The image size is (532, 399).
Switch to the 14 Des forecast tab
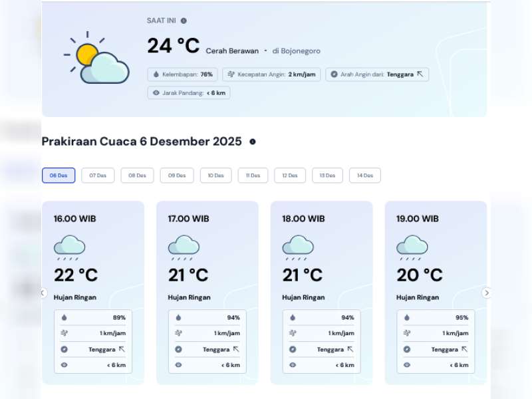click(364, 176)
